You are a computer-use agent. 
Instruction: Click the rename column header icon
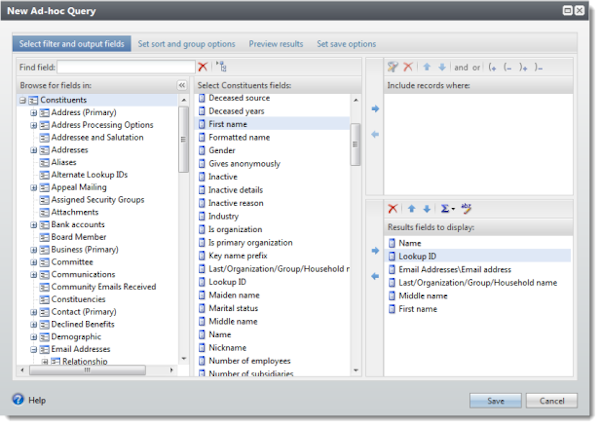[466, 208]
